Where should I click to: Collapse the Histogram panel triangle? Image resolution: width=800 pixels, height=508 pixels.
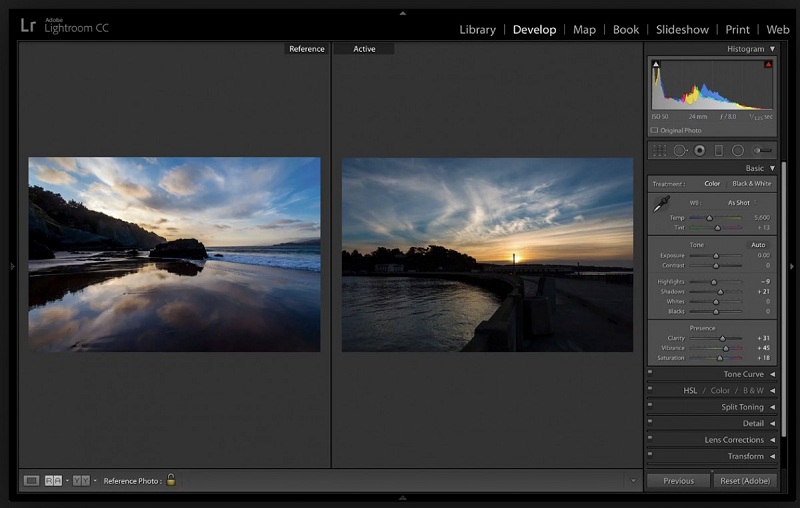click(x=772, y=49)
